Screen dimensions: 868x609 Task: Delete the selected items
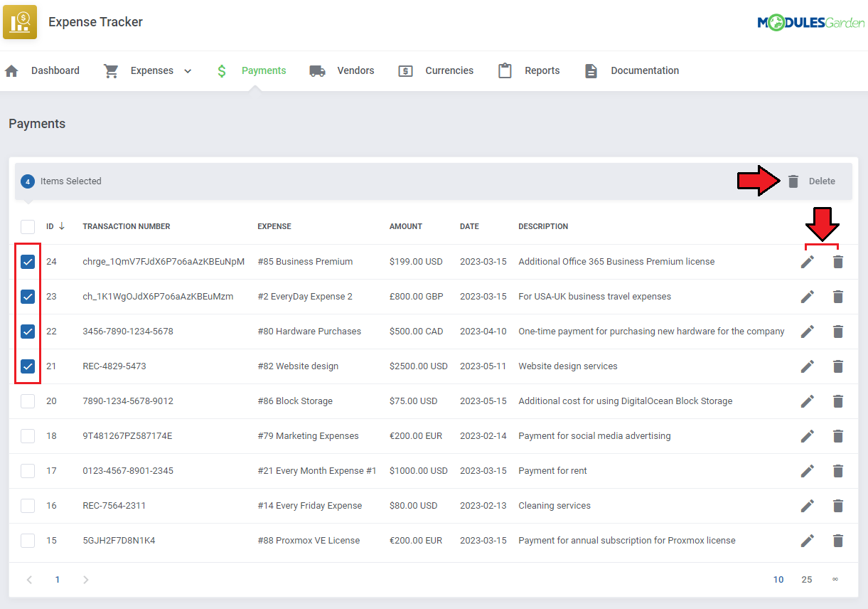(811, 181)
